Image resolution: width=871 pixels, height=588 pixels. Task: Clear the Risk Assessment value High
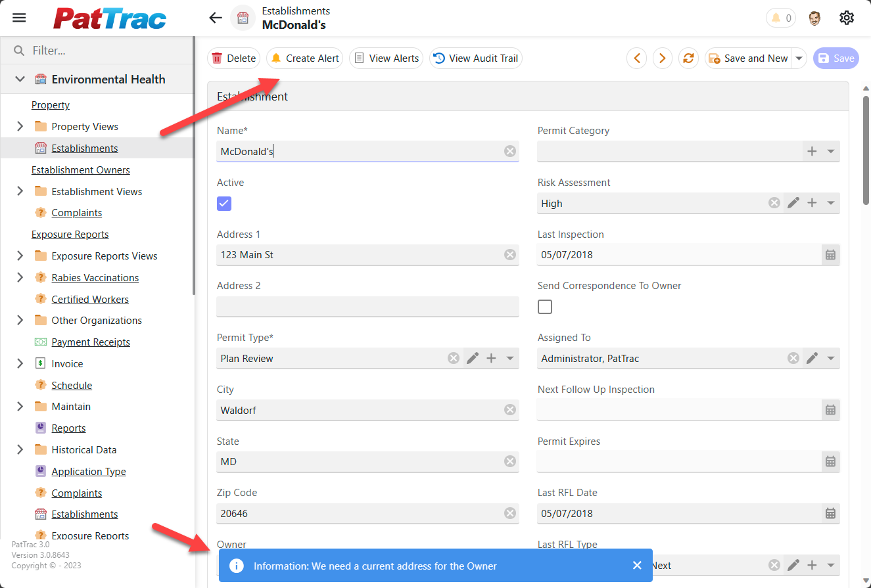click(774, 203)
